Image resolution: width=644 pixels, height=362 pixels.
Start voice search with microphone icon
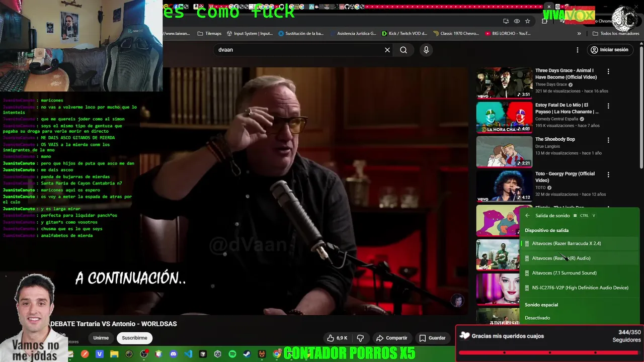tap(426, 50)
